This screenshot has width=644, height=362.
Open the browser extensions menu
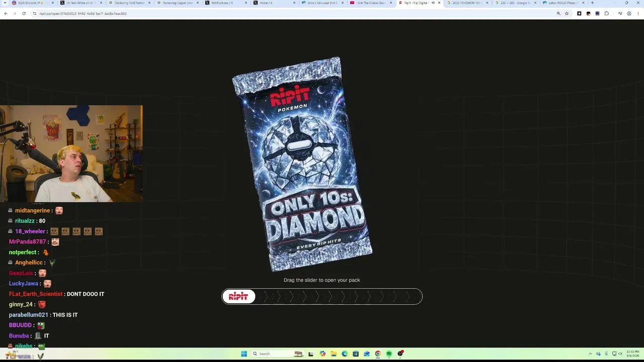606,14
